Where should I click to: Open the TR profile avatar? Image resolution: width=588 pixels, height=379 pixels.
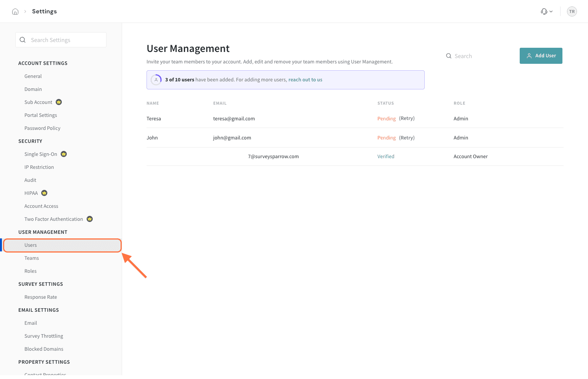point(572,11)
